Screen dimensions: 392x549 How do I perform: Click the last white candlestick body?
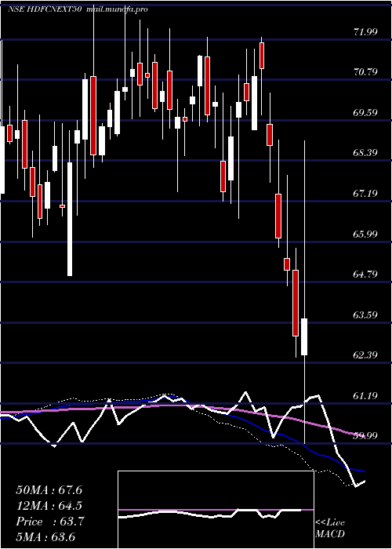click(304, 336)
